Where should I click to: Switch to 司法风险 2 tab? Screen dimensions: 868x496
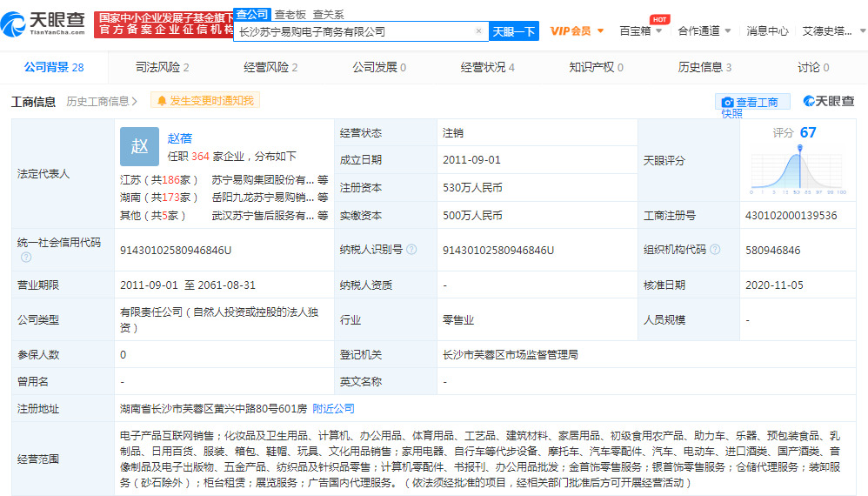point(162,68)
